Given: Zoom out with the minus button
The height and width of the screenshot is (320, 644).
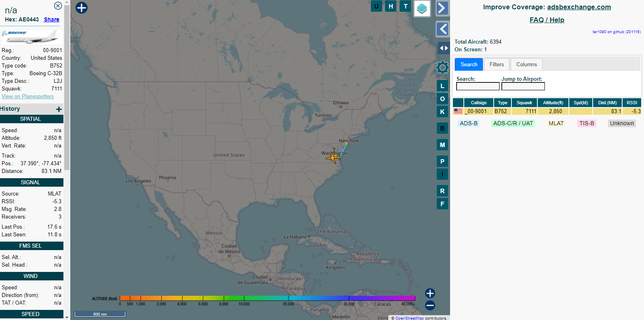Looking at the screenshot, I should pyautogui.click(x=430, y=305).
